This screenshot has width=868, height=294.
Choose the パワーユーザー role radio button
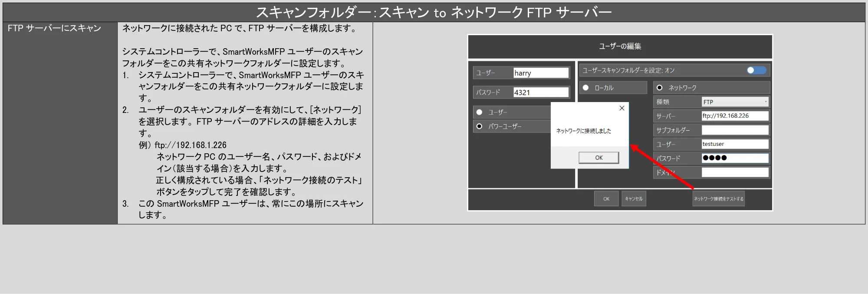[479, 126]
